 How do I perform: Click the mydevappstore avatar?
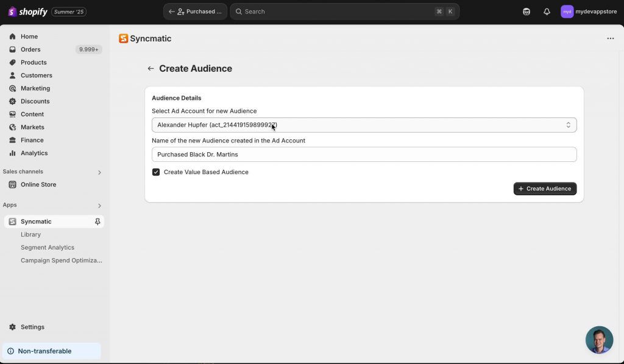point(567,12)
